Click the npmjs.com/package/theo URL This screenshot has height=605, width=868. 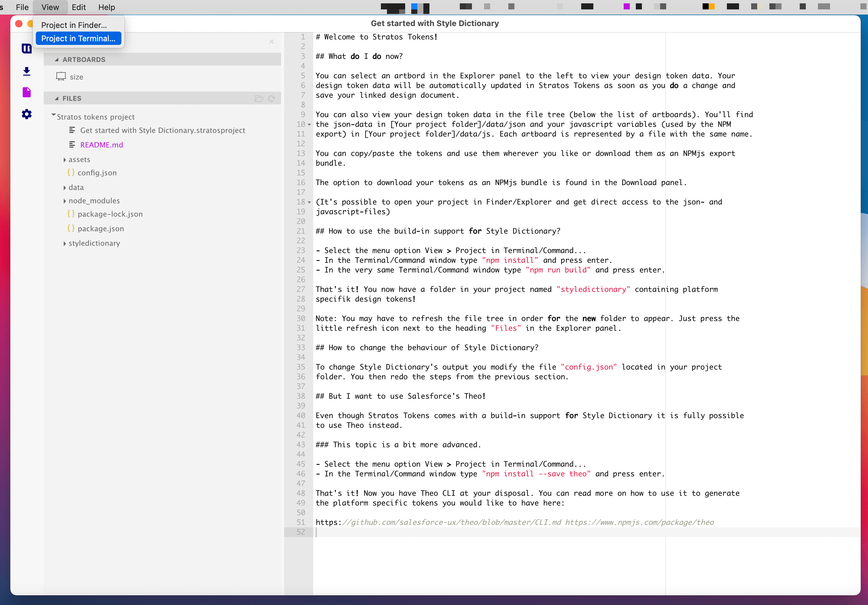coord(639,522)
